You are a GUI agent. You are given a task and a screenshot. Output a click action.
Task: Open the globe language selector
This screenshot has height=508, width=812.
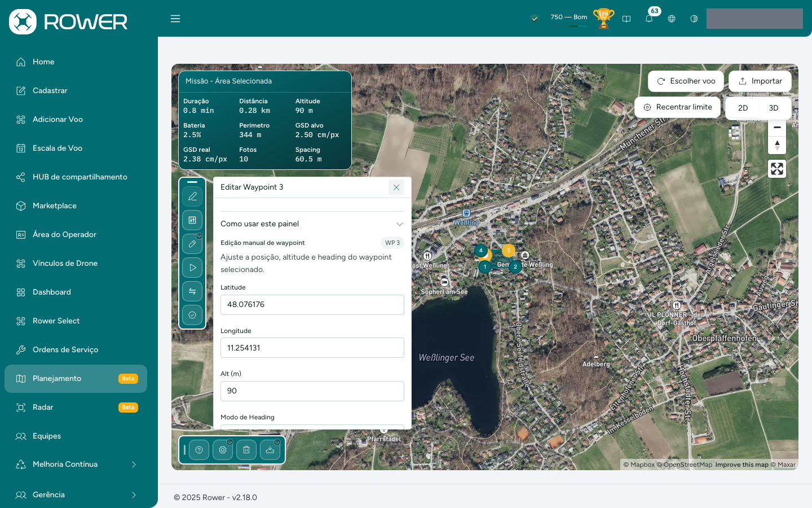672,19
